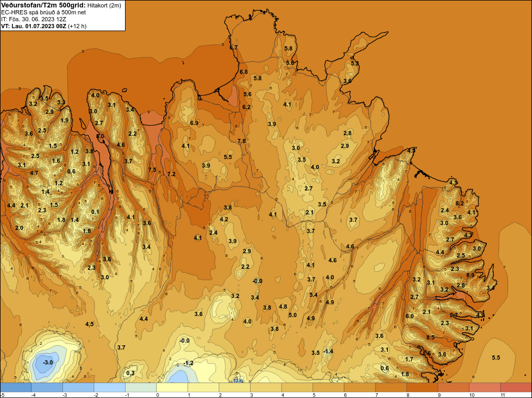Click the pale yellow swatch between 0 and 1
Viewport: 532px width, 398px height.
pyautogui.click(x=172, y=387)
